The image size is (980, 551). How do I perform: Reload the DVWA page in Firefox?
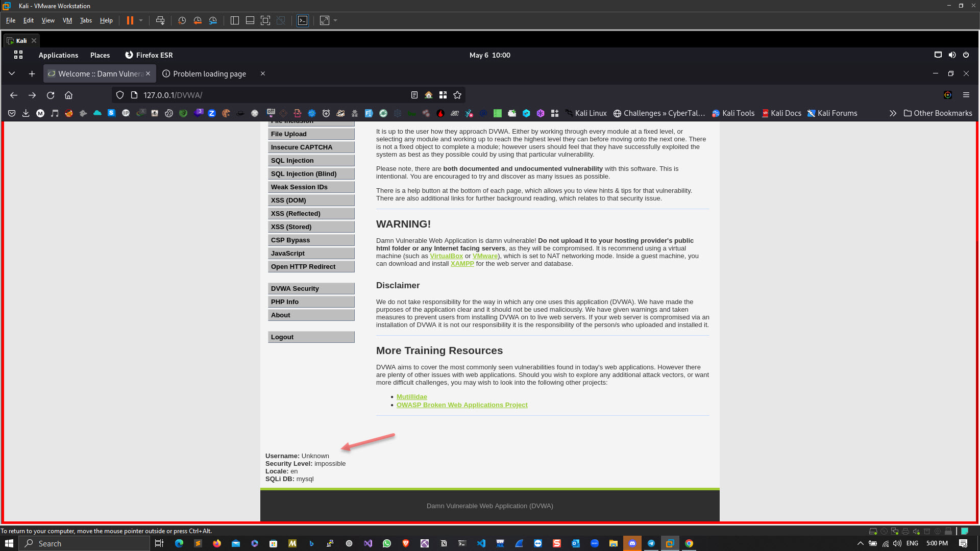pyautogui.click(x=51, y=95)
